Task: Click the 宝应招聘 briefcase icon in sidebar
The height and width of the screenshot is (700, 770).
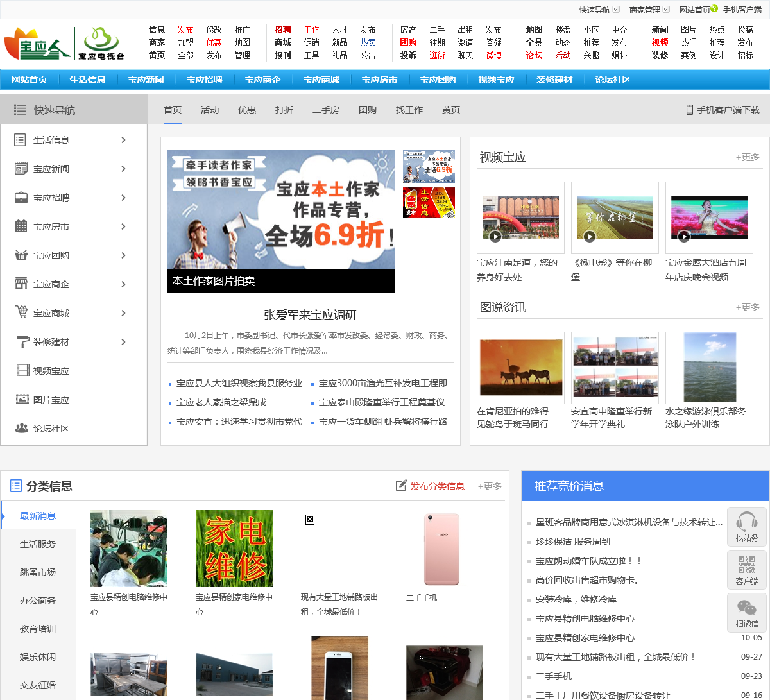Action: (x=21, y=198)
